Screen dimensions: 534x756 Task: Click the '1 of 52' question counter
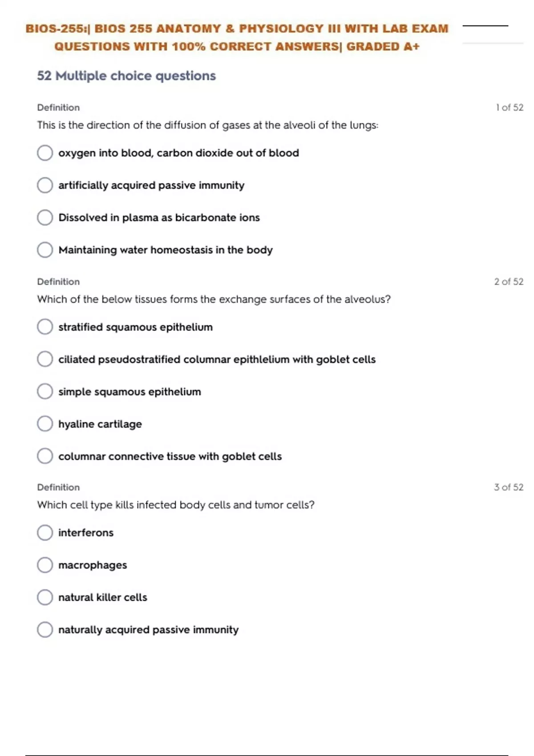[x=510, y=108]
